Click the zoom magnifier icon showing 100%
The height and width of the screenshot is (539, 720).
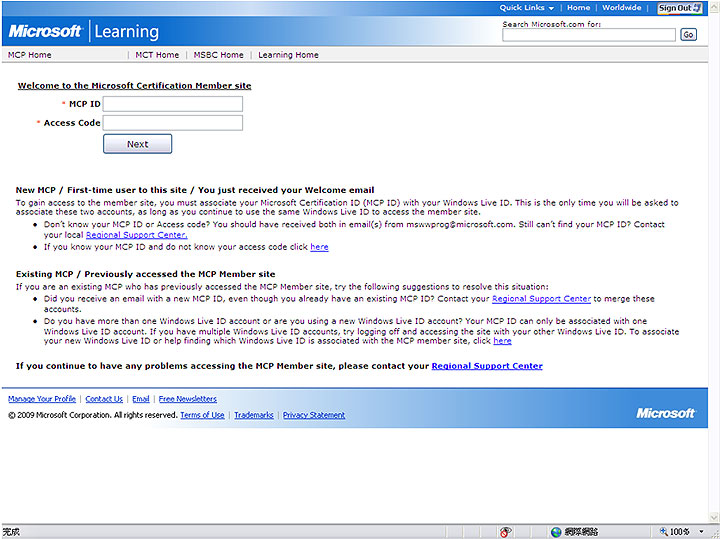tap(663, 532)
